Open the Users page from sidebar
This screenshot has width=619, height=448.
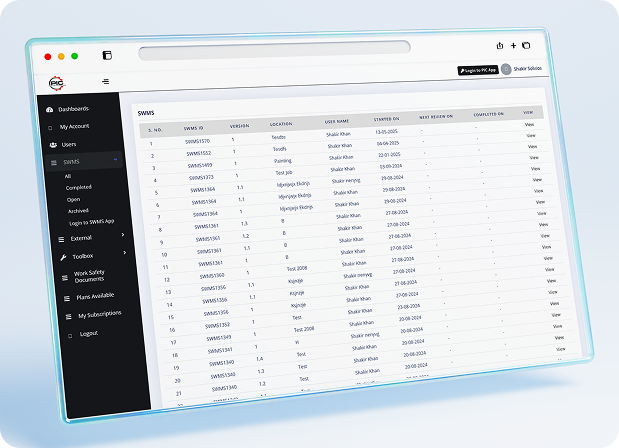point(69,144)
